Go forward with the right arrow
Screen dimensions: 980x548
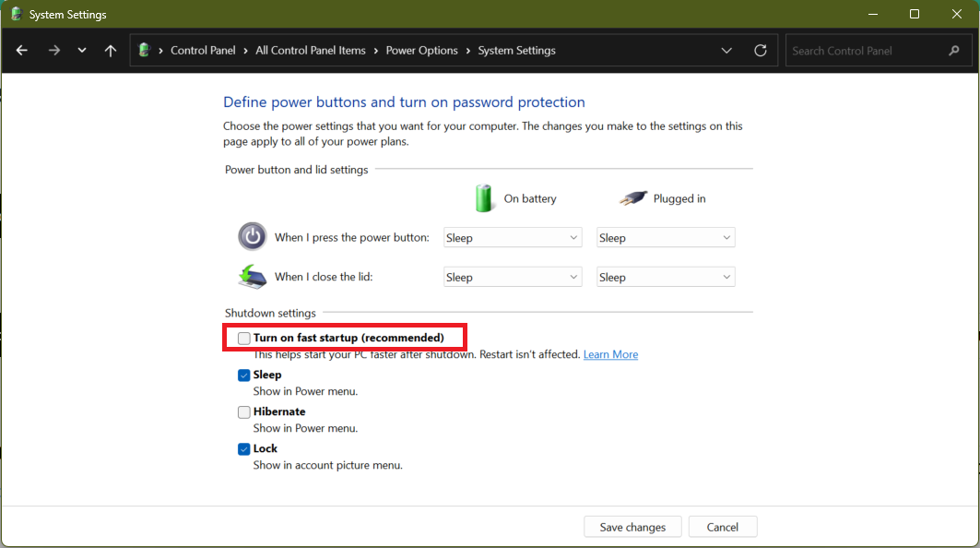(x=54, y=51)
